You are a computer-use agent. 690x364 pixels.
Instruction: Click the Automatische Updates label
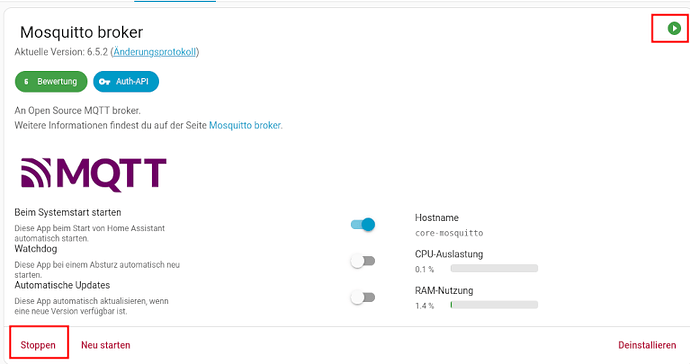click(62, 285)
